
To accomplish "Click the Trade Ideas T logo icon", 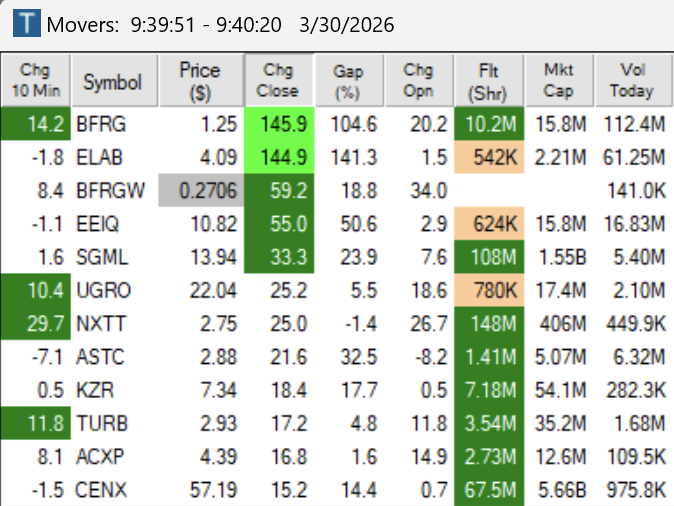I will pos(27,23).
